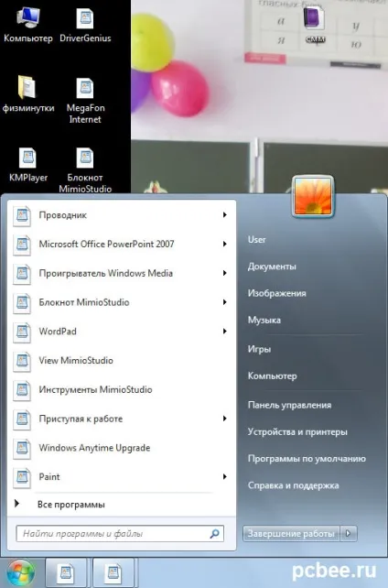Screen dimensions: 388x588
Task: Click the Инструменты MimioStudio icon
Action: [22, 390]
